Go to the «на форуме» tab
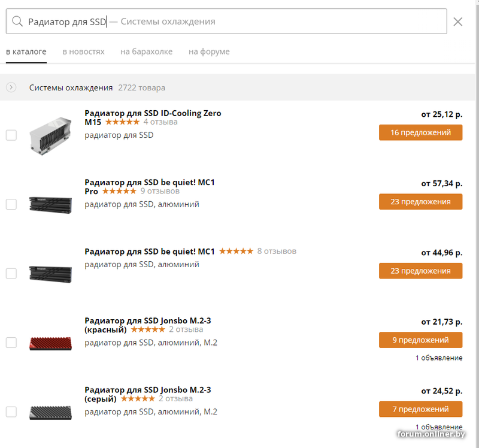Image resolution: width=479 pixels, height=448 pixels. point(209,52)
